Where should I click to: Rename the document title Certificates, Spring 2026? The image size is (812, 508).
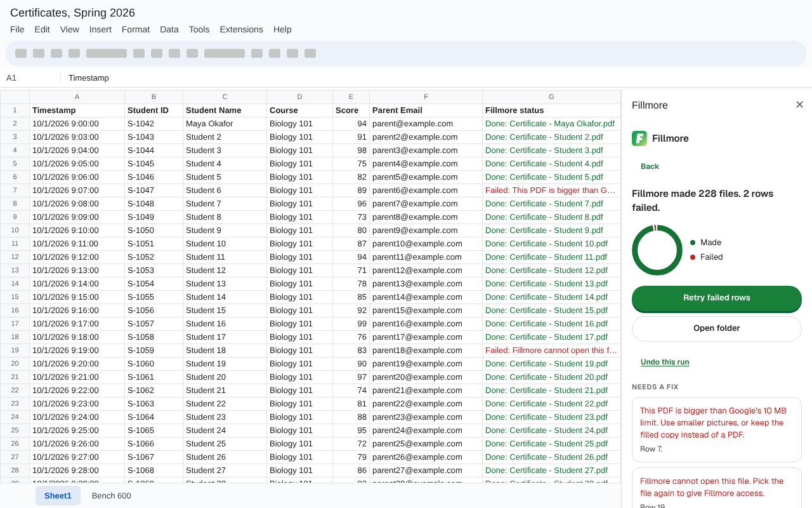click(x=72, y=13)
